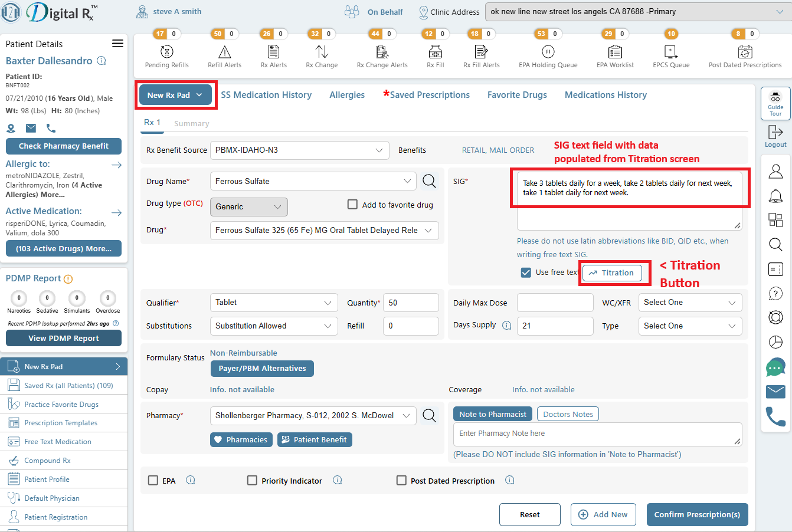This screenshot has width=792, height=532.
Task: Start the Guide Tour
Action: click(x=775, y=103)
